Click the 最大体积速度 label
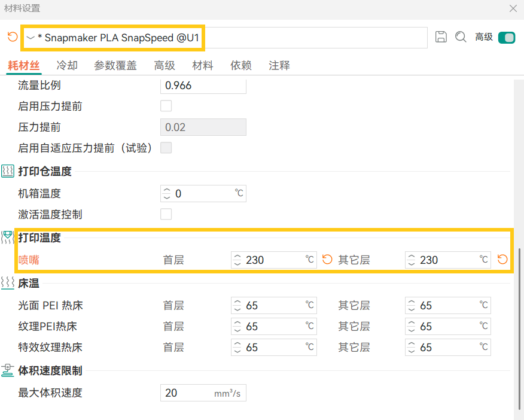524x420 pixels. [x=50, y=393]
